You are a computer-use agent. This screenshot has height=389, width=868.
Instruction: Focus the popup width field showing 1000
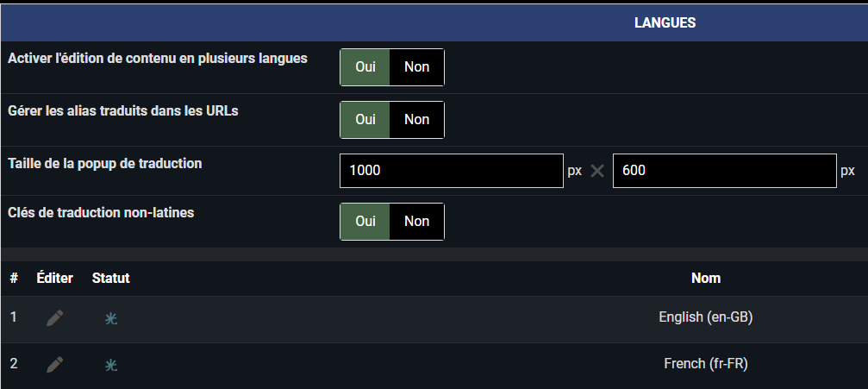[451, 171]
